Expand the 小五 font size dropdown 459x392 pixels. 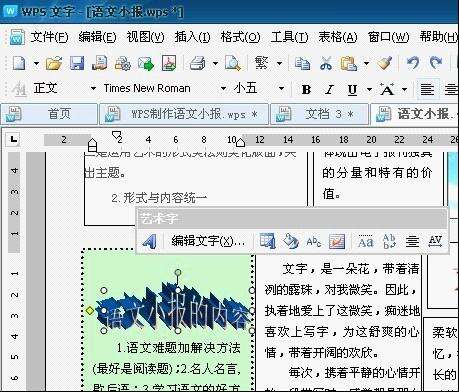(x=281, y=89)
